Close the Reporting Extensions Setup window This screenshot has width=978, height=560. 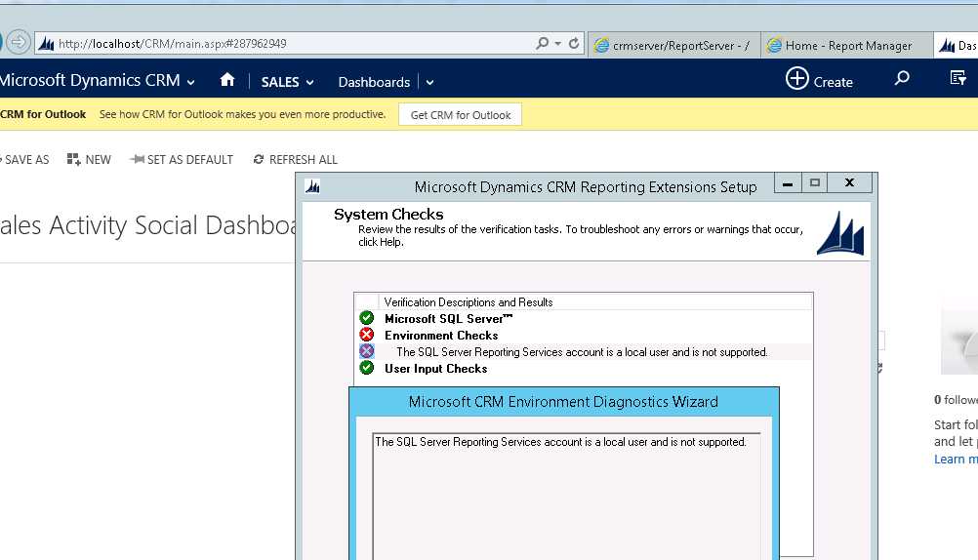coord(849,183)
